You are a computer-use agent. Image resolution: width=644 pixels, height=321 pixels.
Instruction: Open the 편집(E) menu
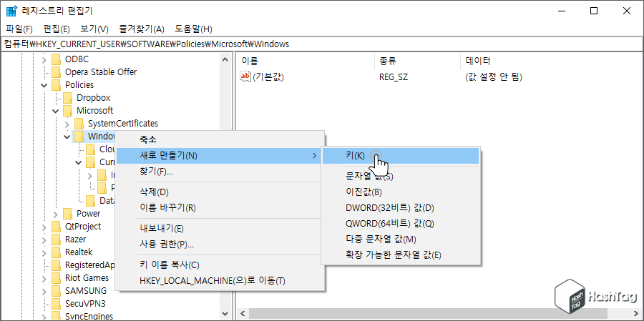(x=57, y=29)
